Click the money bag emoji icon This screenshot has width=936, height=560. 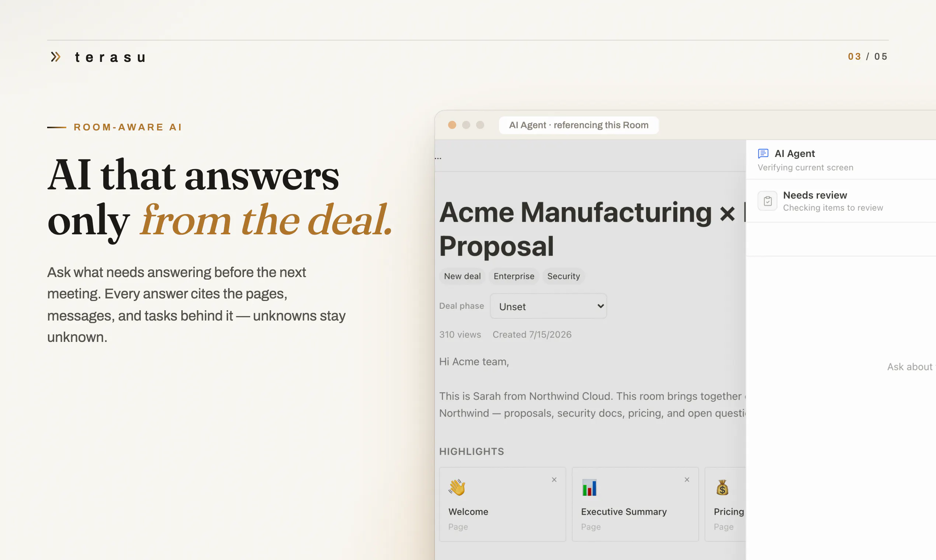[722, 487]
